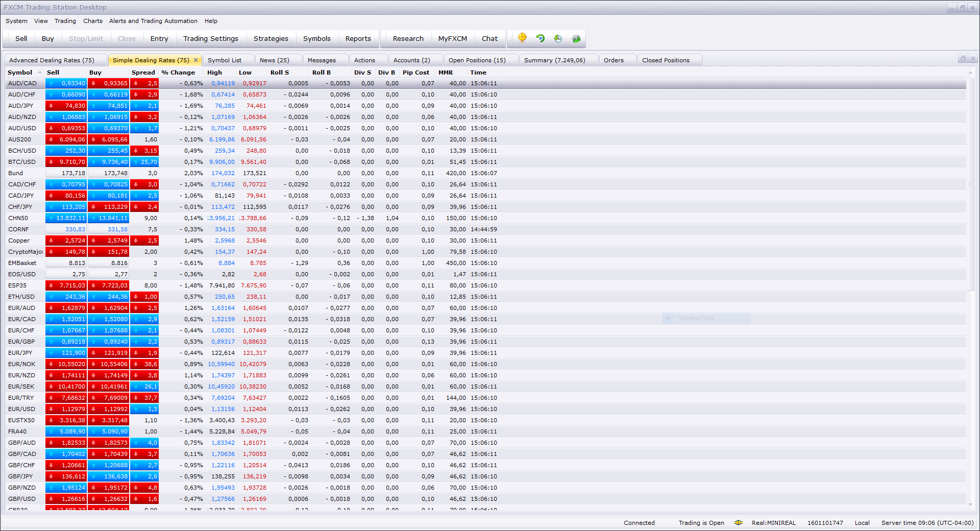Click the yellow clock alert icon
The image size is (980, 531).
[522, 38]
